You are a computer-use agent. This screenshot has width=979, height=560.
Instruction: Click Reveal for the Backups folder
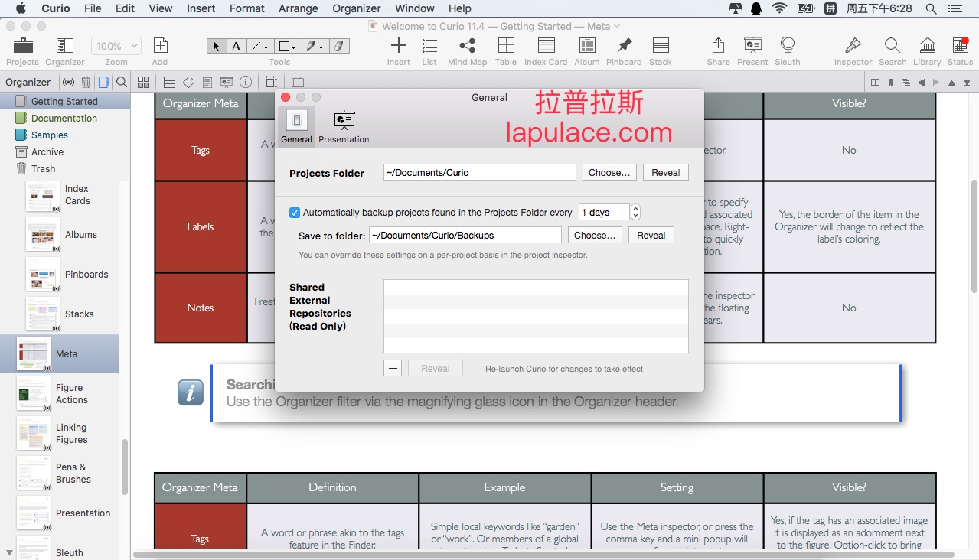651,236
